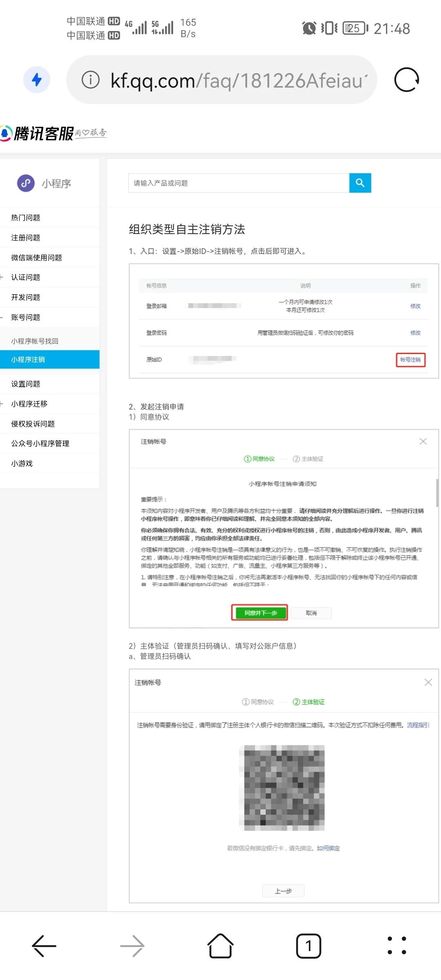The height and width of the screenshot is (980, 441).
Task: Open the 流程指引 link
Action: [418, 725]
